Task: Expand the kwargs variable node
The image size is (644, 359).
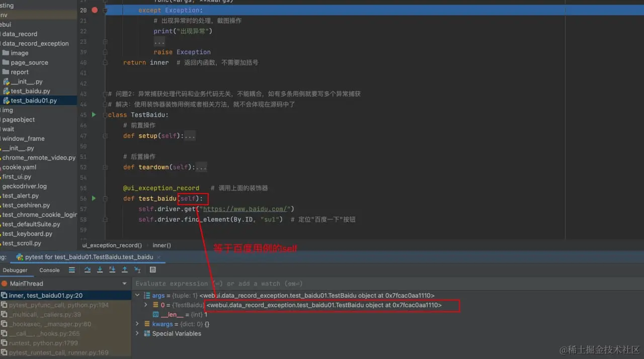Action: [138, 324]
